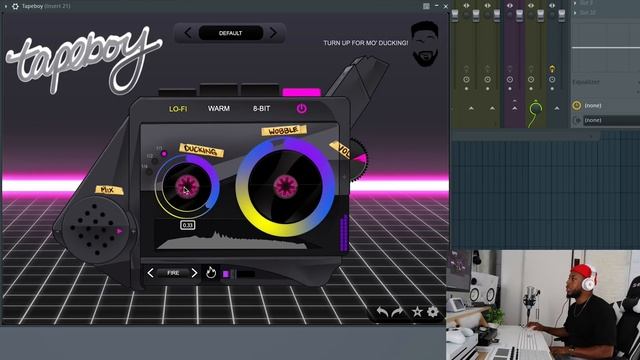Select the 1/8 ducking rate dot
The width and height of the screenshot is (640, 360).
click(x=149, y=172)
